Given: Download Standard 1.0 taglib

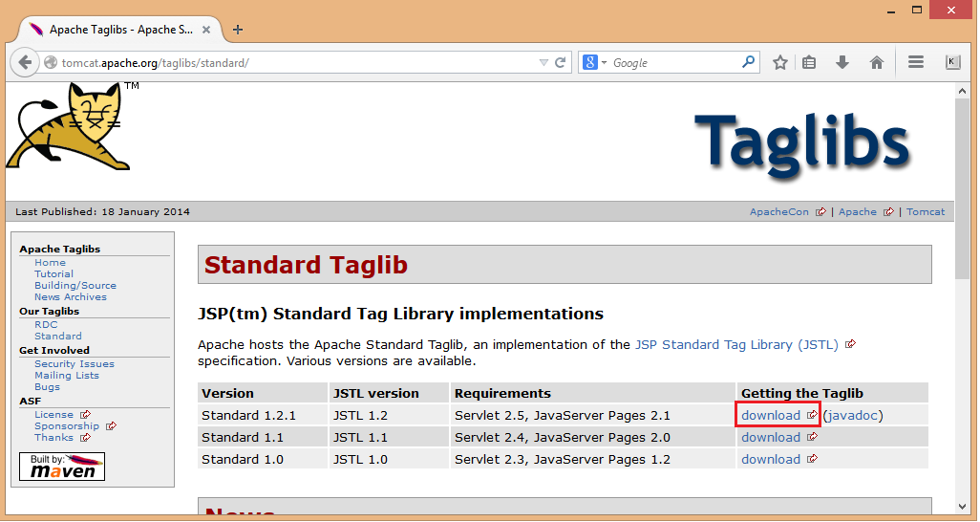Looking at the screenshot, I should [x=771, y=460].
